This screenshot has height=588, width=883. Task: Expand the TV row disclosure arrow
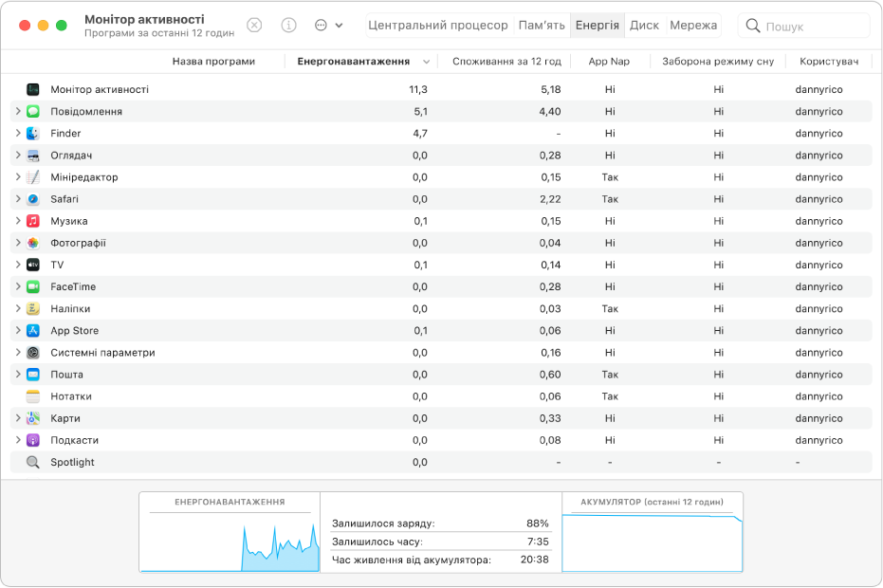tap(17, 265)
